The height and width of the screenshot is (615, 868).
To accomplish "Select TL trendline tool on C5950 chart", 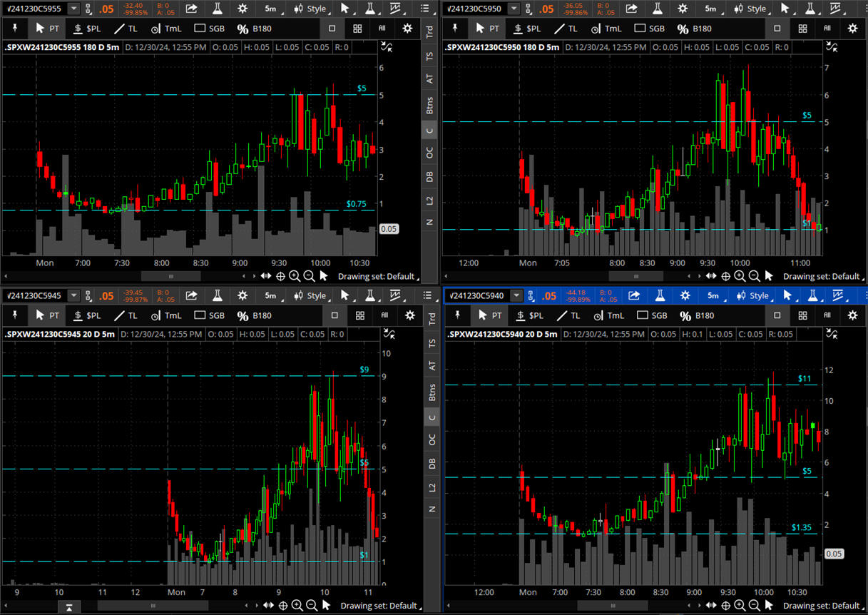I will tap(566, 29).
